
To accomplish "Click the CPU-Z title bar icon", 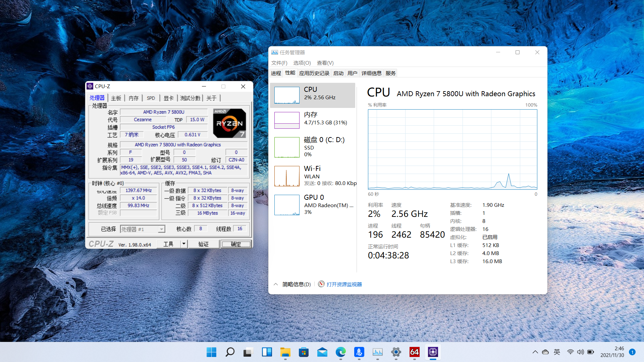I will (x=90, y=86).
